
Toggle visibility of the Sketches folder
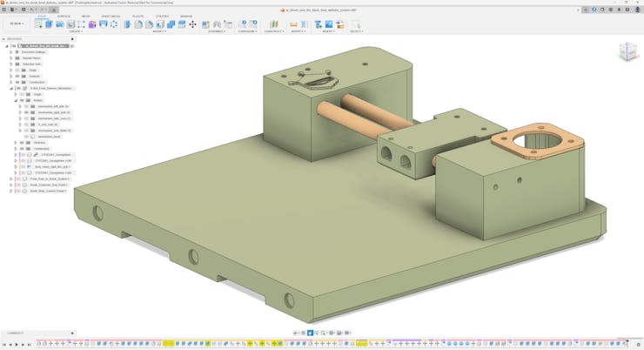[x=22, y=143]
